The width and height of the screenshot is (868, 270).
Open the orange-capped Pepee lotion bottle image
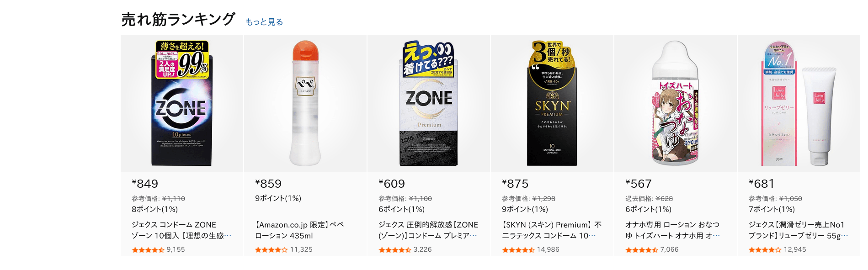coord(305,103)
